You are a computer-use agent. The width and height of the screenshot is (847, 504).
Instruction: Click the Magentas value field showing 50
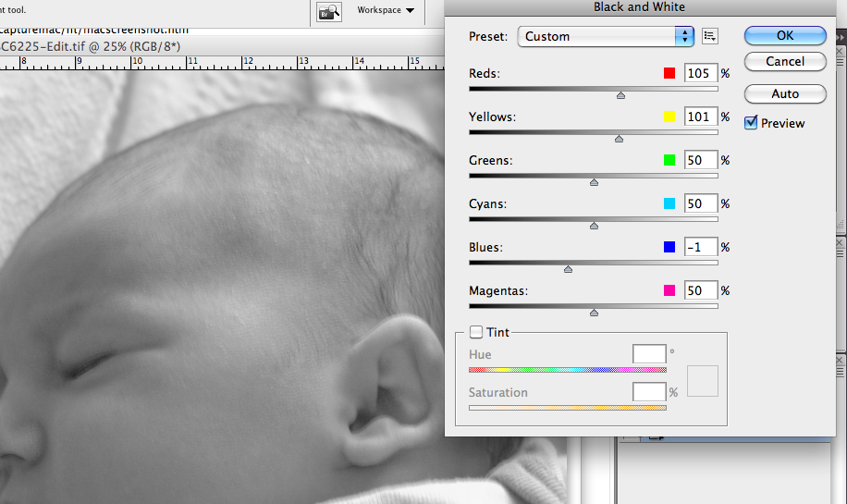tap(701, 290)
